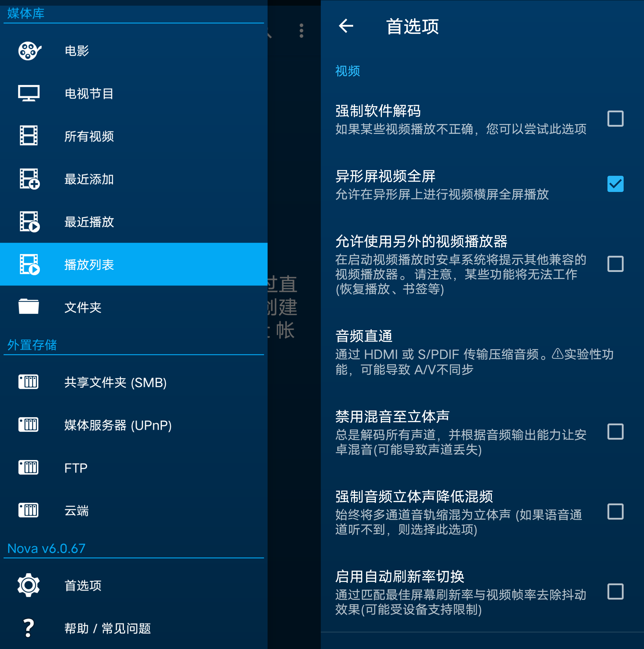The height and width of the screenshot is (649, 644).
Task: Open the Movies film reel icon
Action: [x=30, y=51]
